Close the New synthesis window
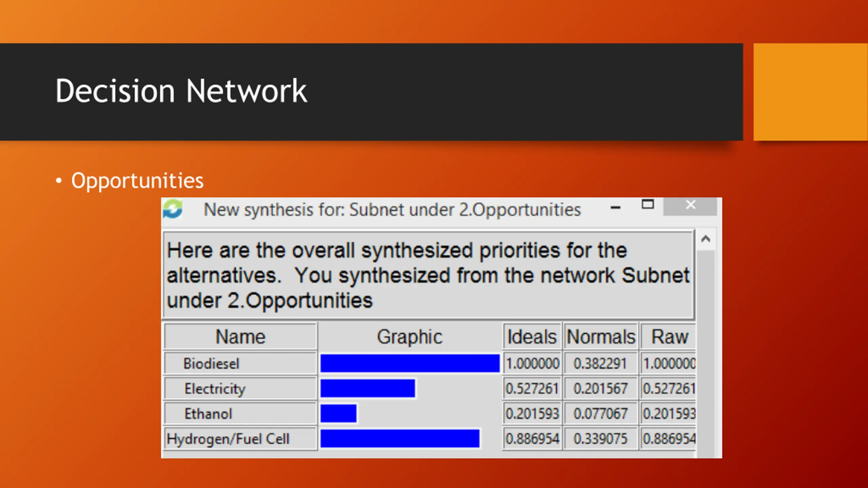The height and width of the screenshot is (488, 868). point(690,205)
